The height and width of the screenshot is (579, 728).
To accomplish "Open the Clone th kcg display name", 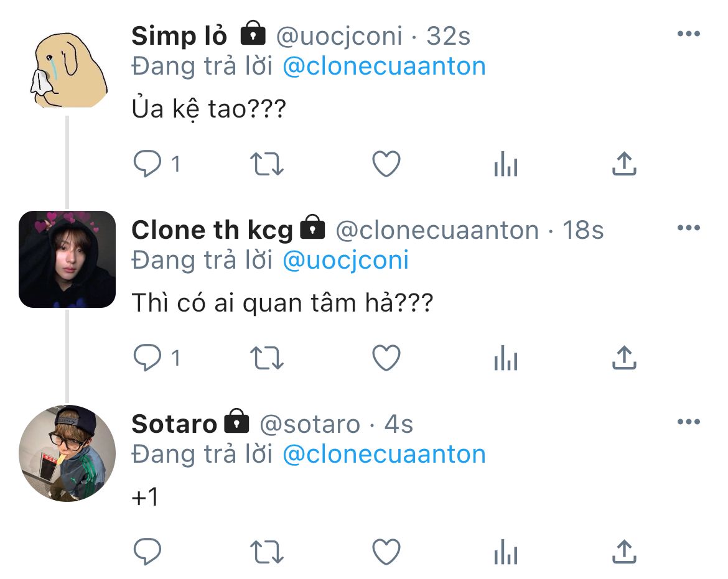I will coord(212,230).
